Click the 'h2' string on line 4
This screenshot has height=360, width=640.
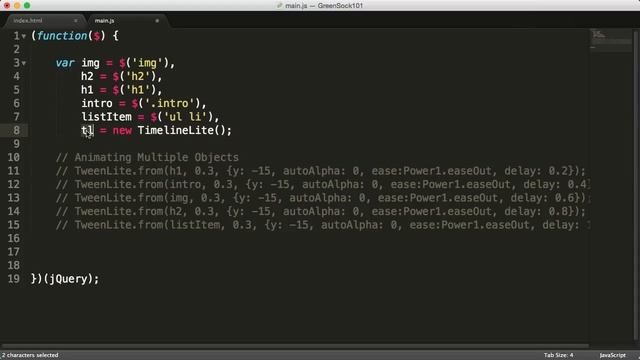pos(138,76)
